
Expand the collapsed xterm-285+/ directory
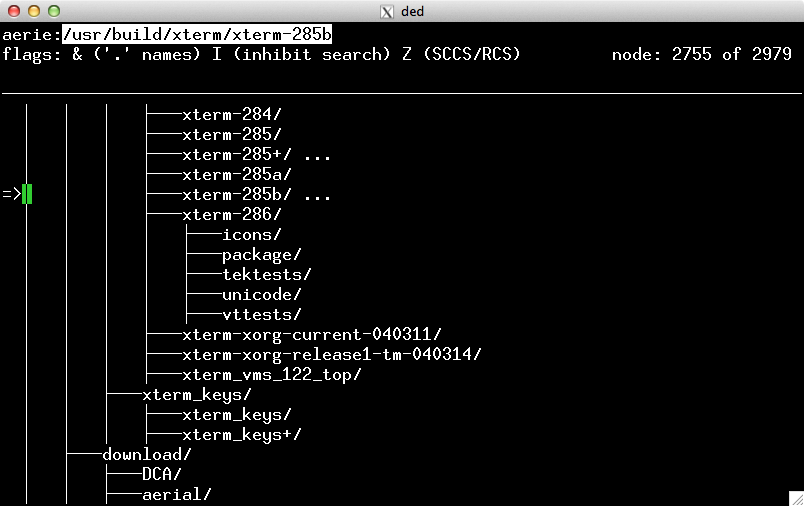point(256,155)
